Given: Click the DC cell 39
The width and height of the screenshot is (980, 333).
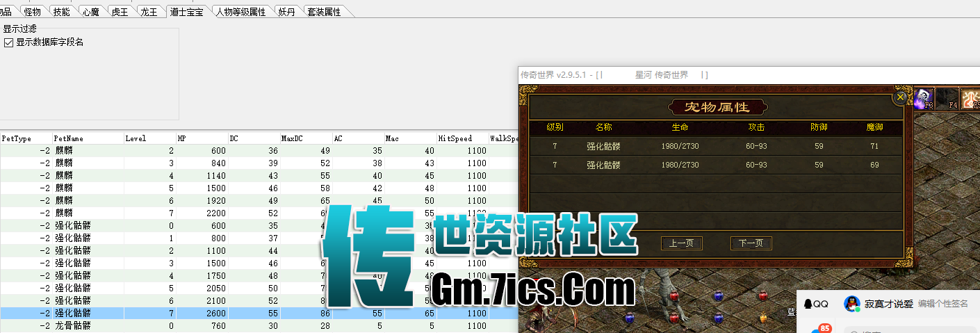Looking at the screenshot, I should pyautogui.click(x=254, y=163).
